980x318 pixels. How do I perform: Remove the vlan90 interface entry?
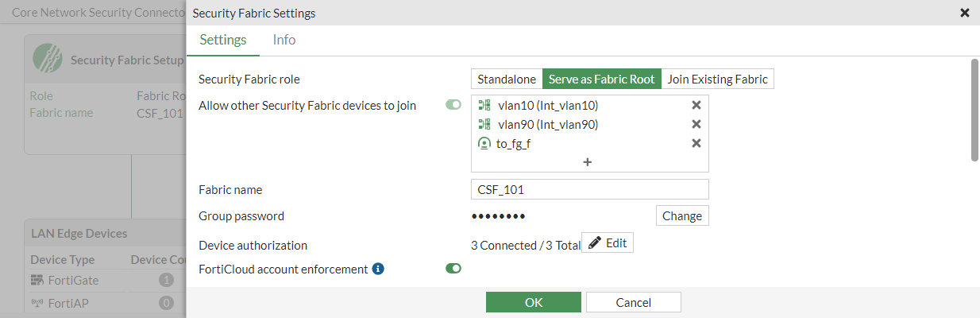click(x=696, y=124)
